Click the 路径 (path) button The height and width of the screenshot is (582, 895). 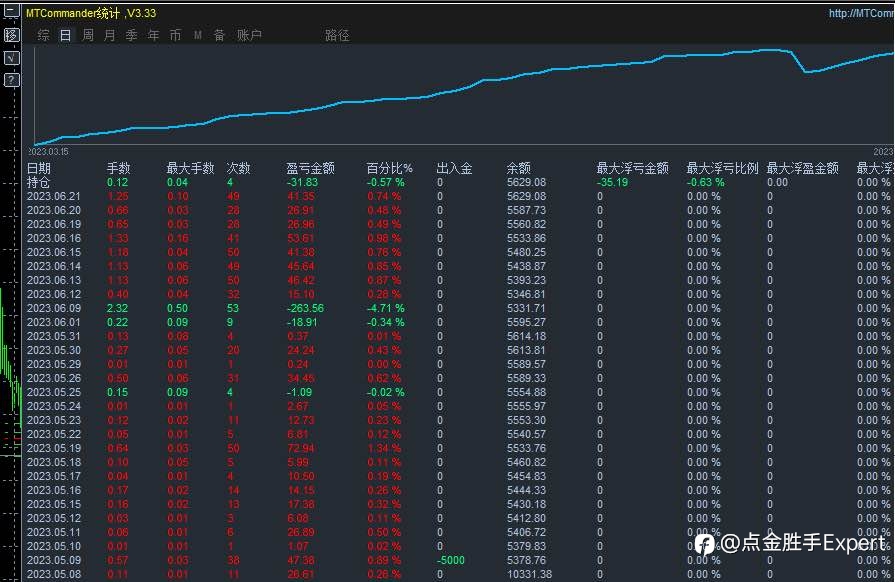click(x=337, y=35)
